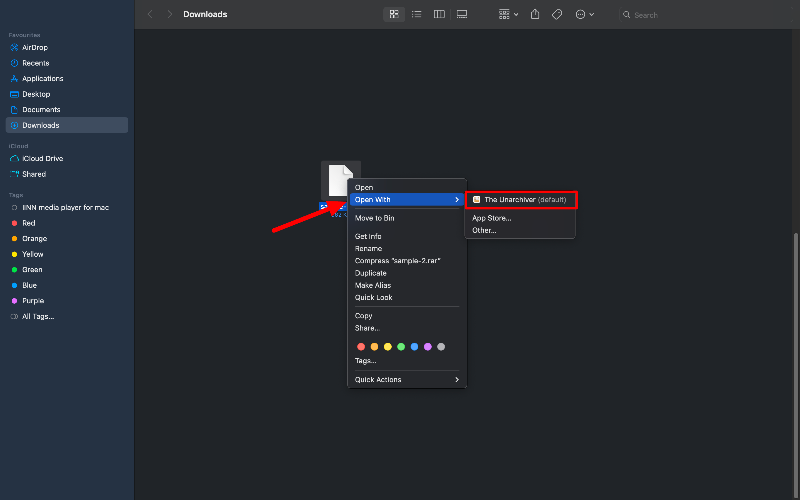Switch to column view
The height and width of the screenshot is (500, 800).
(439, 14)
